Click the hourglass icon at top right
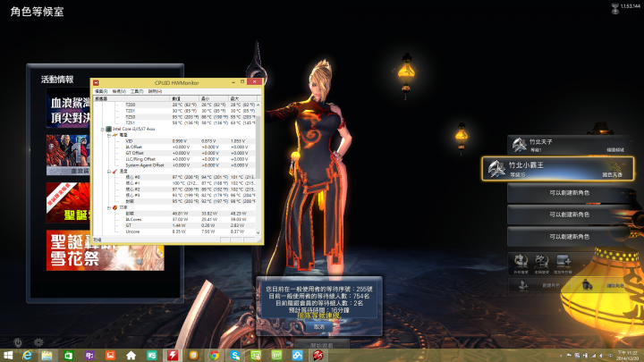This screenshot has height=362, width=644. 614,9
